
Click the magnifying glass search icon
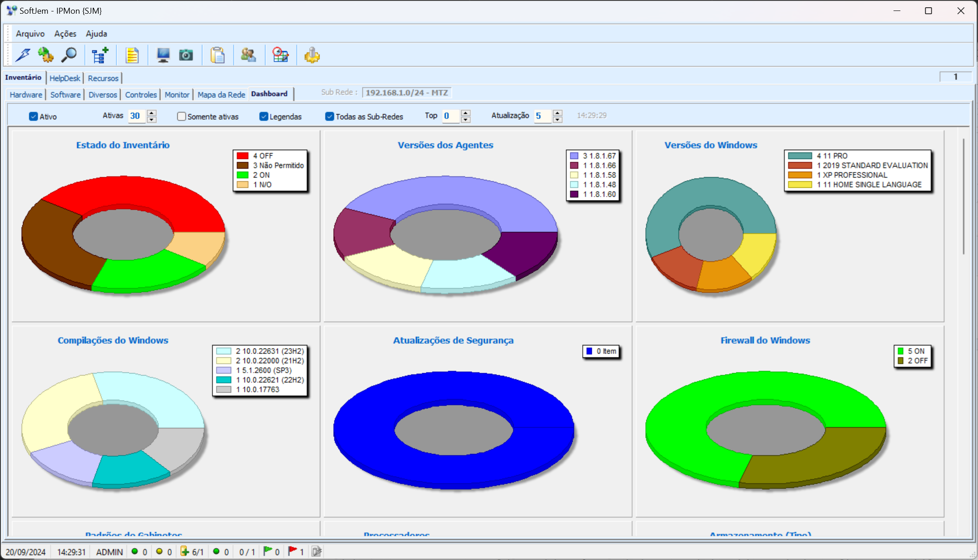(x=69, y=55)
